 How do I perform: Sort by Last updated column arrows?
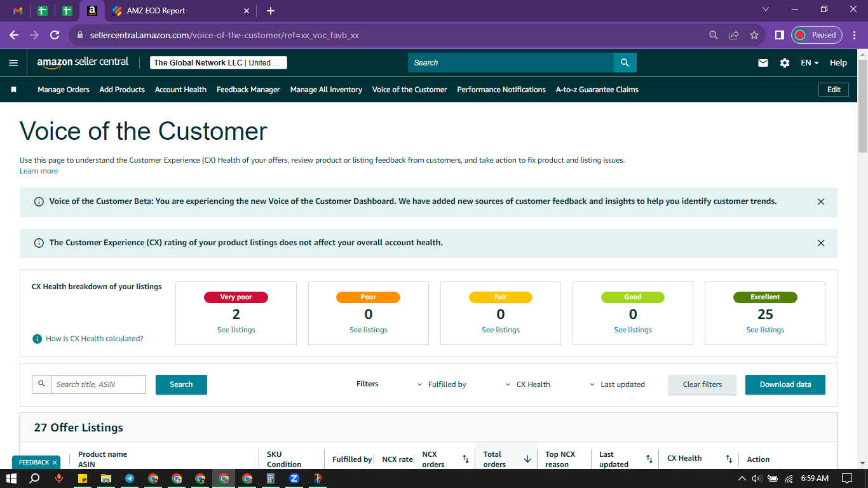[x=649, y=459]
